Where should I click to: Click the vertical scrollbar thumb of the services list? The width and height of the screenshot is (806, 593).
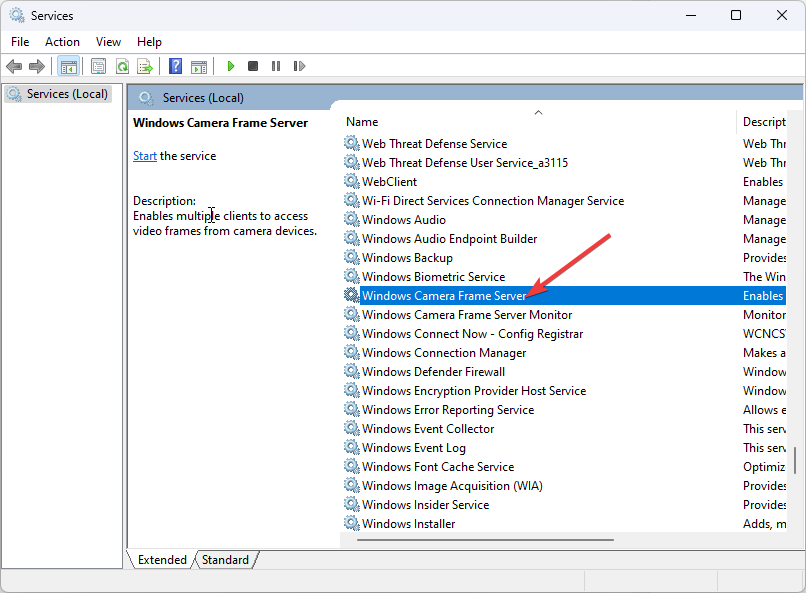[x=795, y=460]
